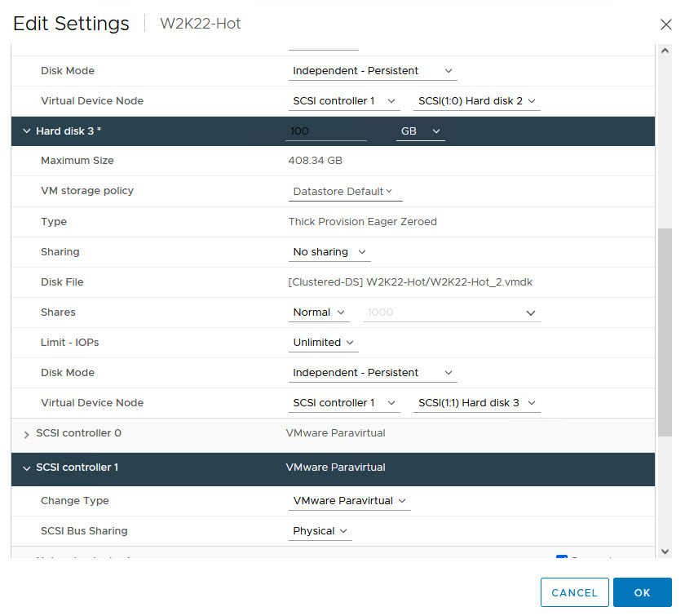Viewport: 685px width, 616px height.
Task: Open the VM storage policy dropdown
Action: [345, 192]
